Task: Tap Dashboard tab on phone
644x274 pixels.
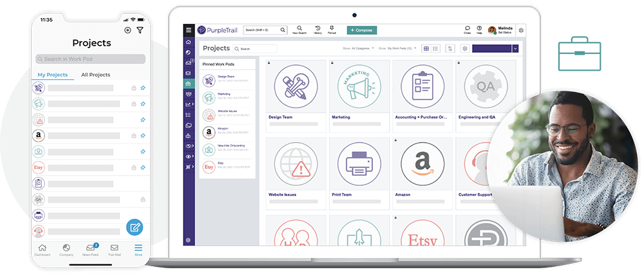Action: [43, 250]
